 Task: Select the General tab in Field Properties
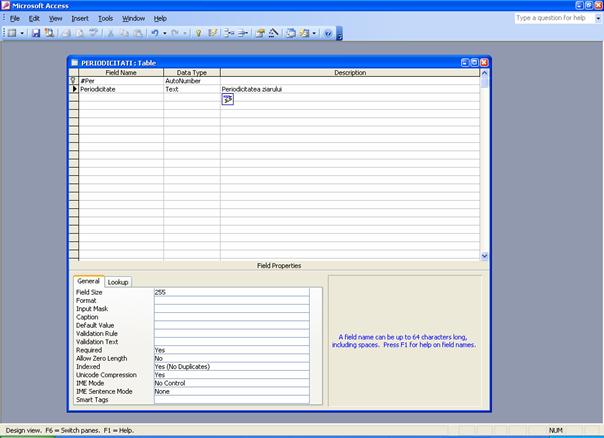89,282
